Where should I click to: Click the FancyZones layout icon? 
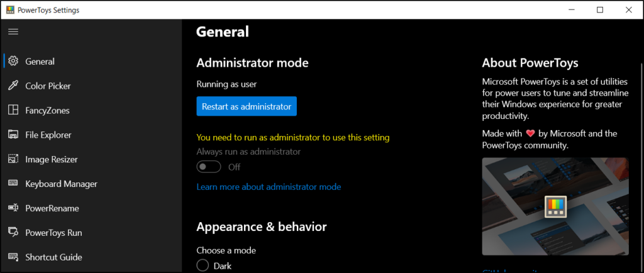13,111
